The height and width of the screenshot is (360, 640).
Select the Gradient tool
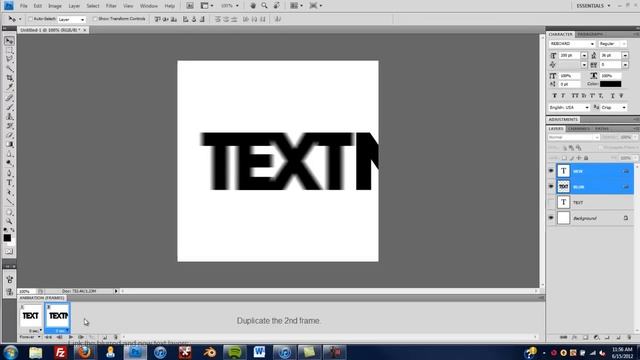[9, 144]
